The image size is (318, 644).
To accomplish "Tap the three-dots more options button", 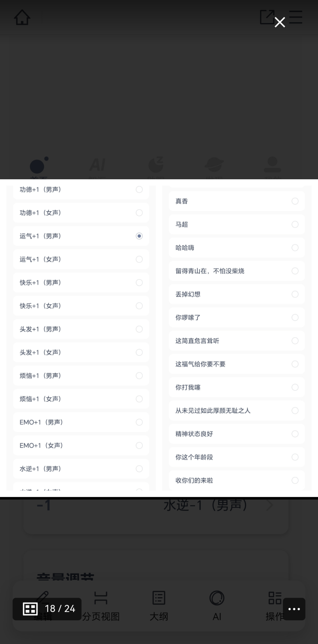I will click(x=294, y=609).
